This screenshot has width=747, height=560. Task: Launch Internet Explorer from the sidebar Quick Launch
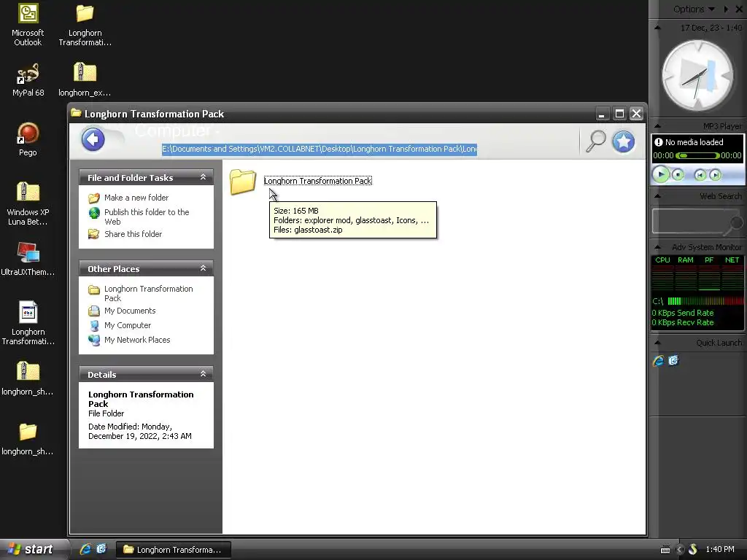click(x=659, y=360)
